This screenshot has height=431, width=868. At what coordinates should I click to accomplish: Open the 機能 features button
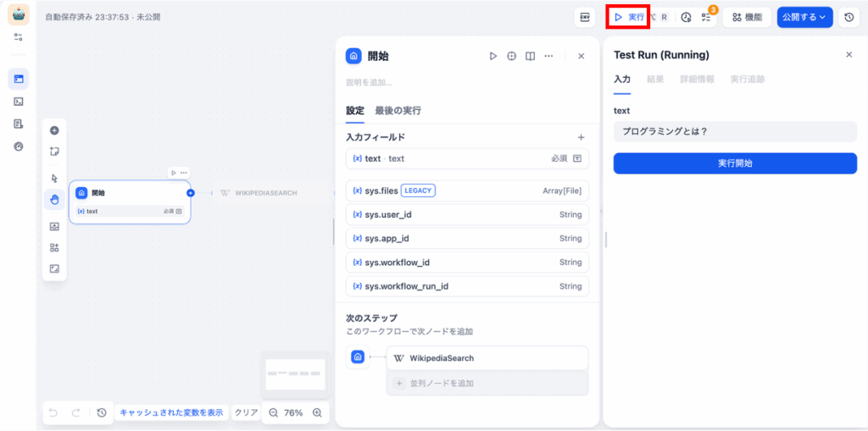747,17
